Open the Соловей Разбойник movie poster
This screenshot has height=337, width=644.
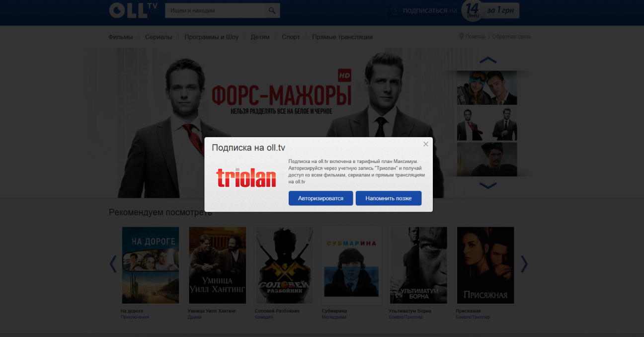(284, 265)
